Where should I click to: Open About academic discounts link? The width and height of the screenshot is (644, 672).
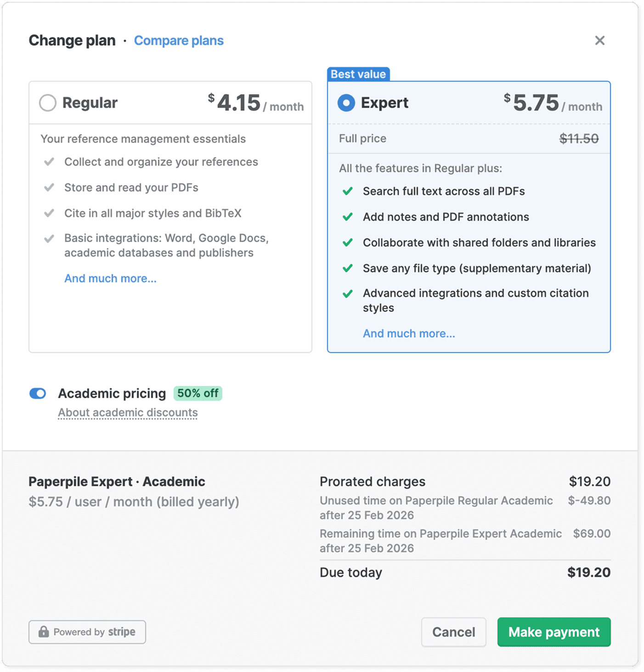[x=128, y=413]
